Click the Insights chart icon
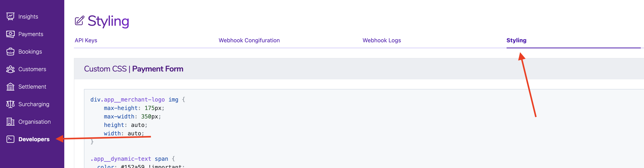Viewport: 644px width, 168px height. click(10, 17)
